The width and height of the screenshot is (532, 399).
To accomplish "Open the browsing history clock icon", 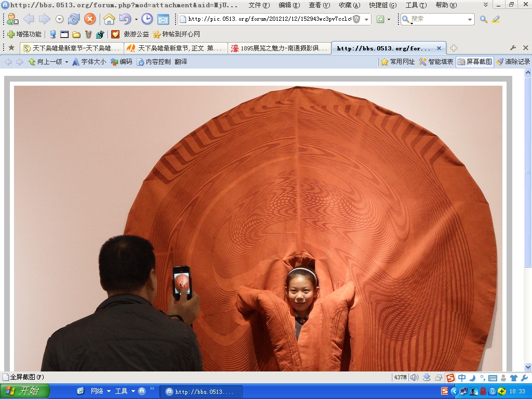I will click(x=147, y=19).
